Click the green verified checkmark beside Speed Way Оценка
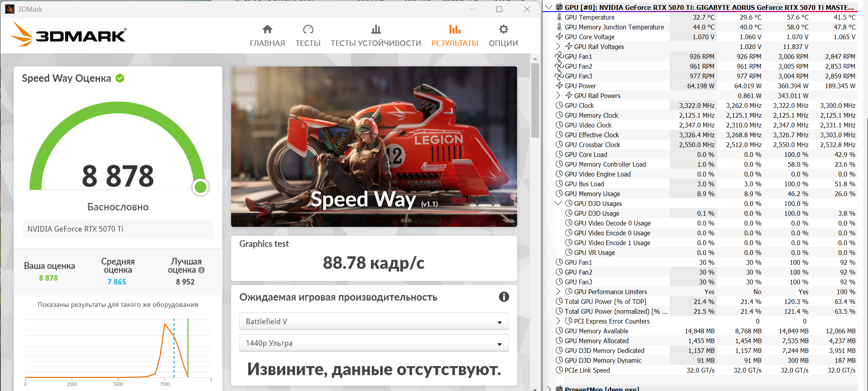The image size is (868, 391). coord(120,78)
